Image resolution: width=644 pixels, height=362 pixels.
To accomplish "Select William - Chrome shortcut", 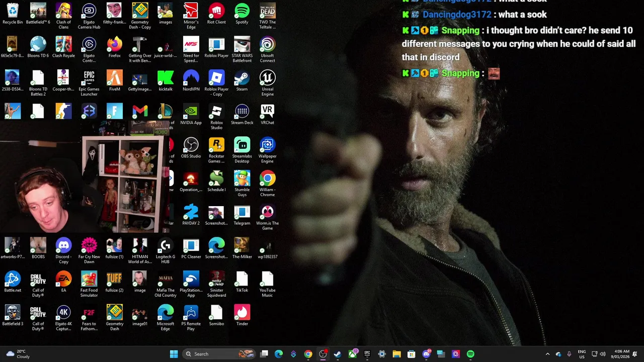I will click(268, 184).
